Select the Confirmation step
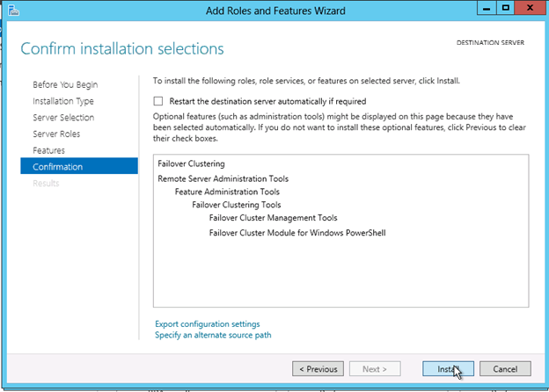The width and height of the screenshot is (549, 392). (58, 167)
